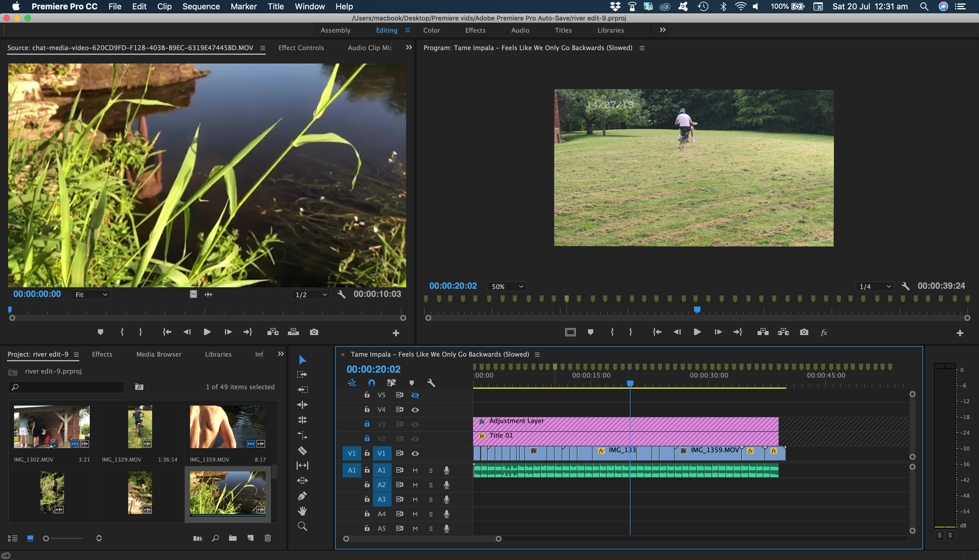Toggle Snap magnet in timeline

(x=371, y=383)
